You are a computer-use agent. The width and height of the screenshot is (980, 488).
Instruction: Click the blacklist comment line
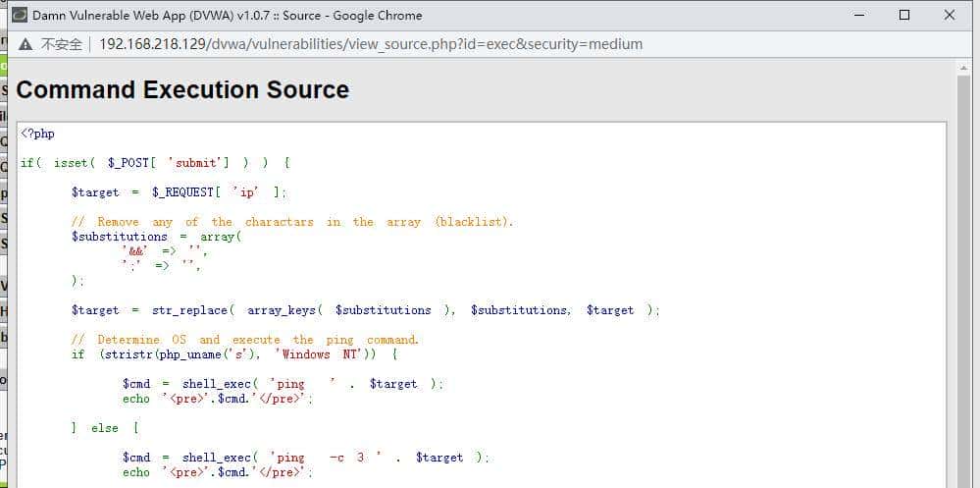click(x=292, y=222)
